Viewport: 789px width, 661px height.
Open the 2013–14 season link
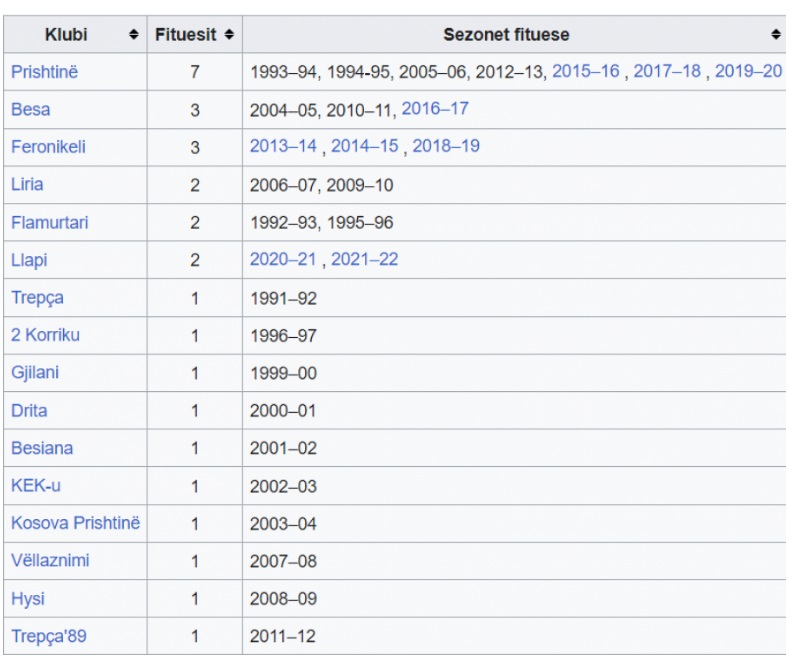coord(283,146)
